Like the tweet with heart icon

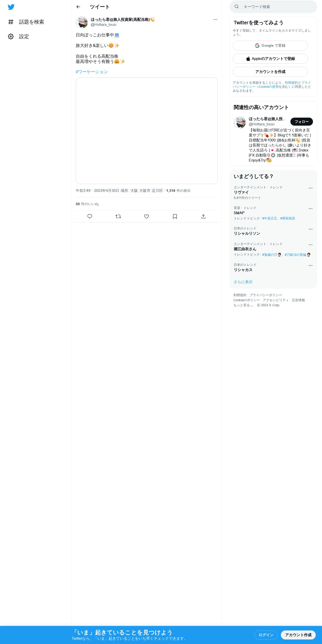tap(147, 216)
